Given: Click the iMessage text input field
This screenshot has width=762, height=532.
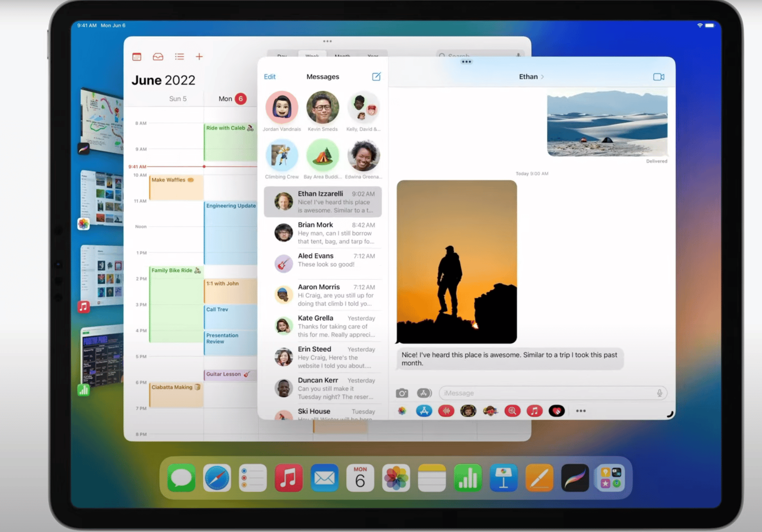Looking at the screenshot, I should (544, 393).
